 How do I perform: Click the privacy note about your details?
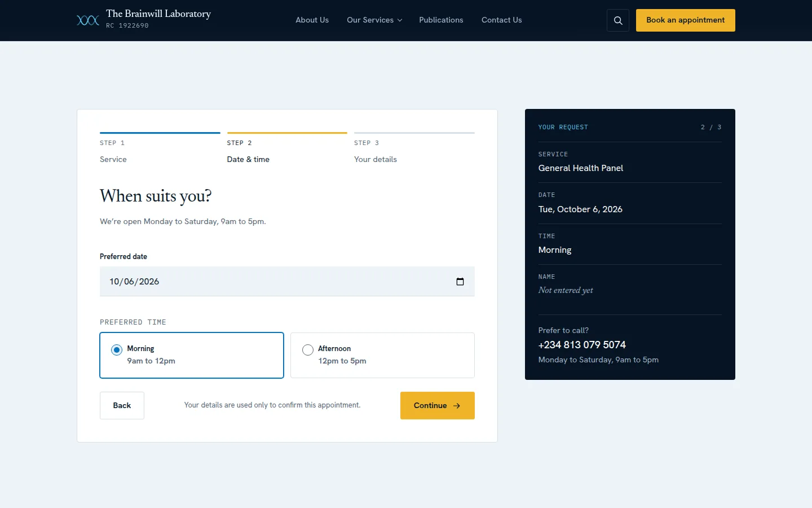(272, 405)
